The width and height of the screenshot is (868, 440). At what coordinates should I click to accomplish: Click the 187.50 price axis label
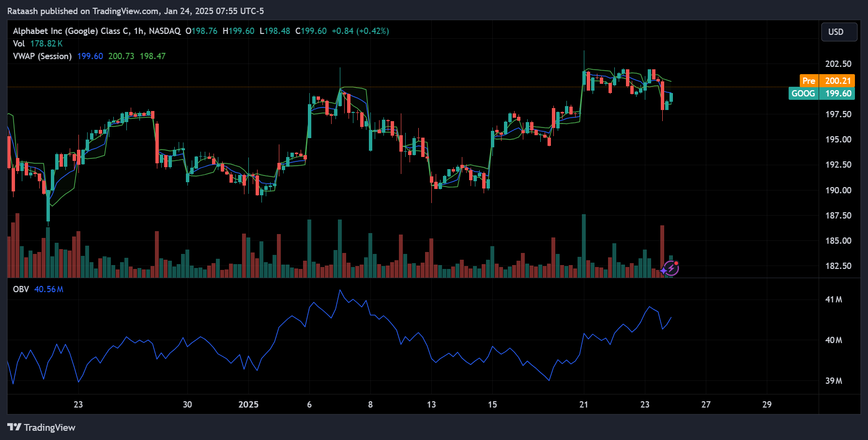point(838,216)
